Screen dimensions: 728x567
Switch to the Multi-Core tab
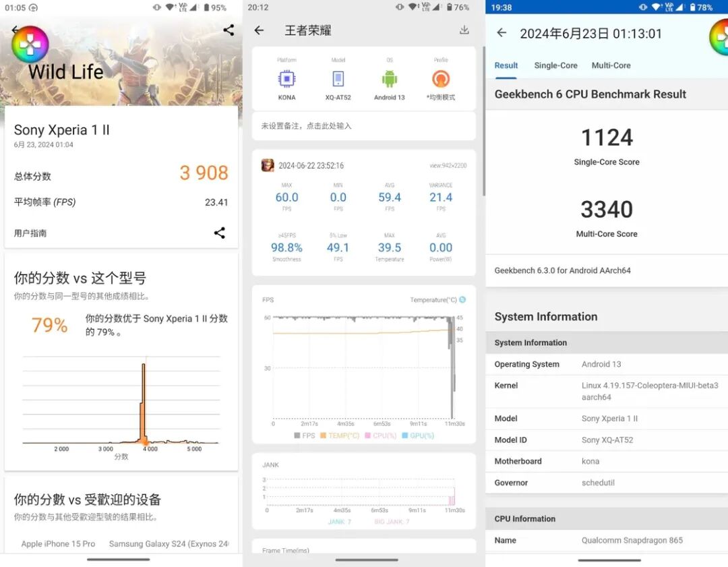pos(611,65)
